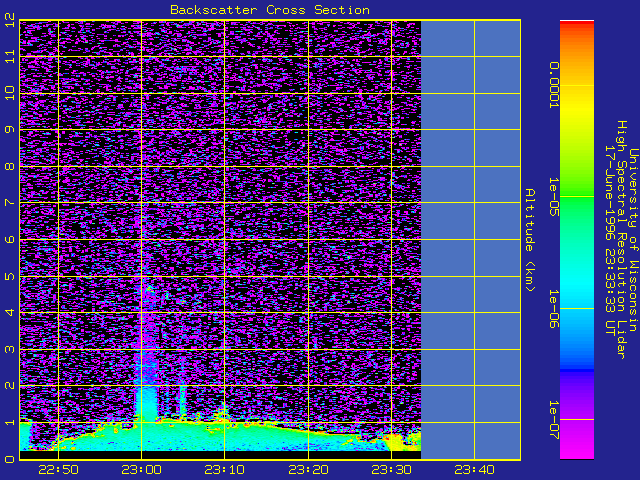The image size is (640, 480).
Task: Click the altitude label 0 on y-axis
Action: 10,459
